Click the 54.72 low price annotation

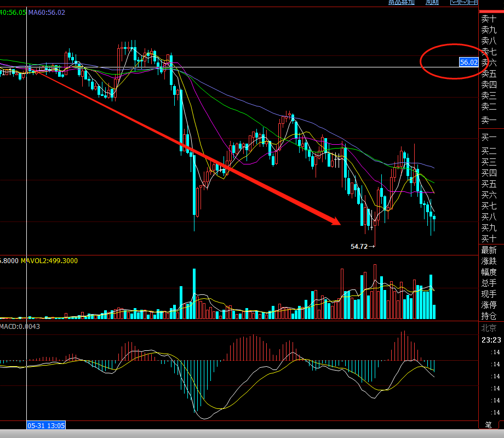coord(359,247)
